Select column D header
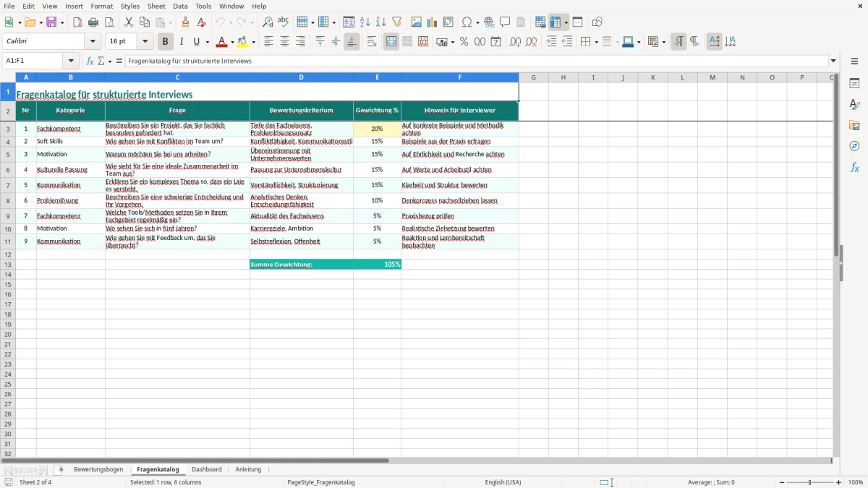This screenshot has width=868, height=488. (302, 77)
